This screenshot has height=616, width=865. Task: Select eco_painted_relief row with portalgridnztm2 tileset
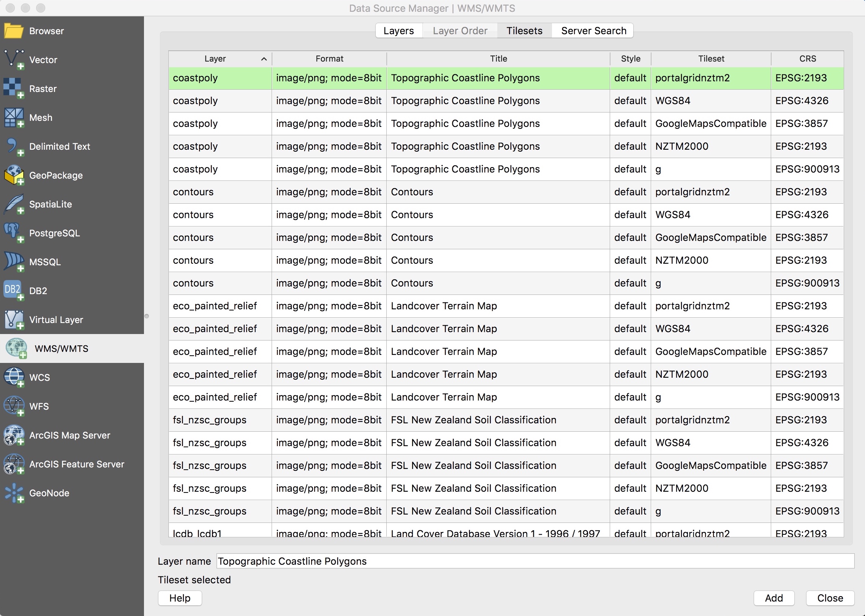pos(506,306)
